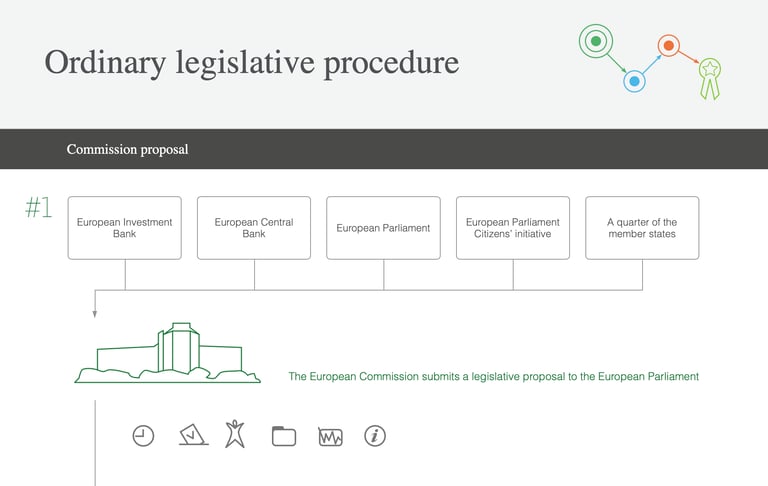Click the orange circle step icon

tap(669, 46)
